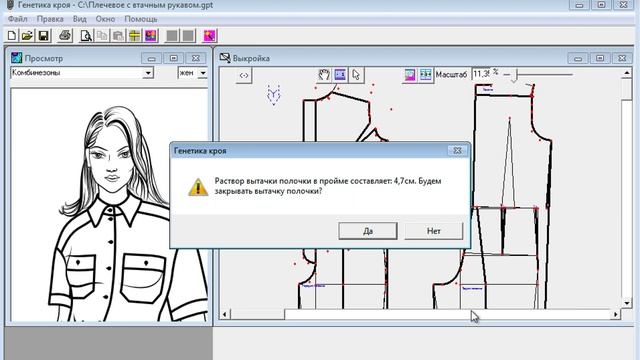
Task: Open the Файл menu
Action: (18, 19)
